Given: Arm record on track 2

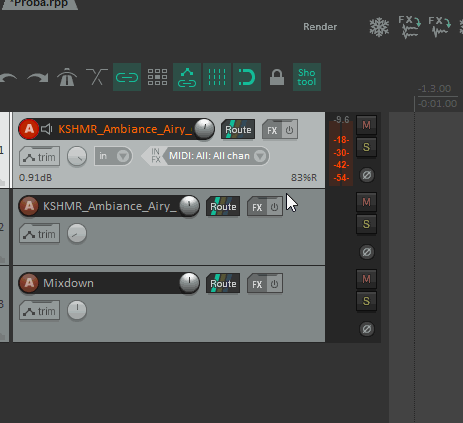Looking at the screenshot, I should pos(29,206).
